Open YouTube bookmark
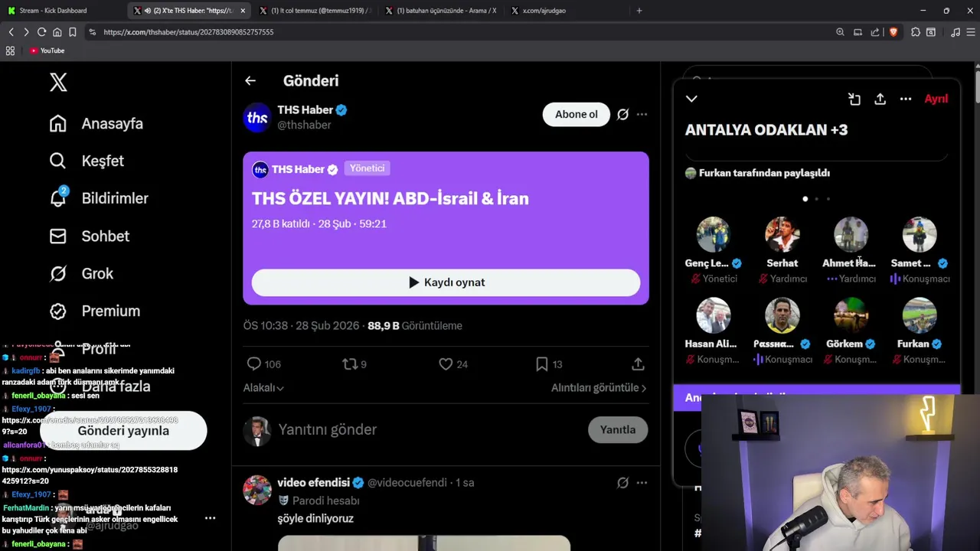Viewport: 980px width, 551px height. pyautogui.click(x=47, y=51)
